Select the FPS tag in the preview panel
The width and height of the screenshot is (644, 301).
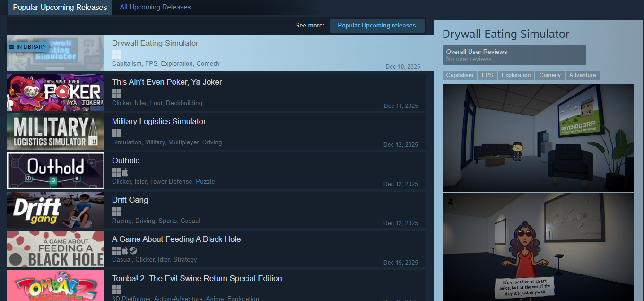click(x=487, y=75)
